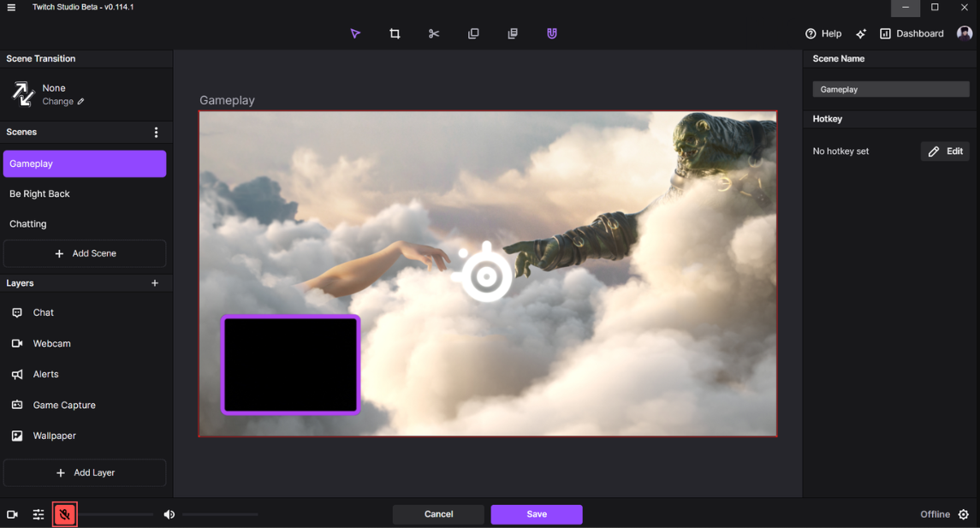The width and height of the screenshot is (980, 528).
Task: Click the Alerts megaphone icon
Action: pyautogui.click(x=17, y=374)
